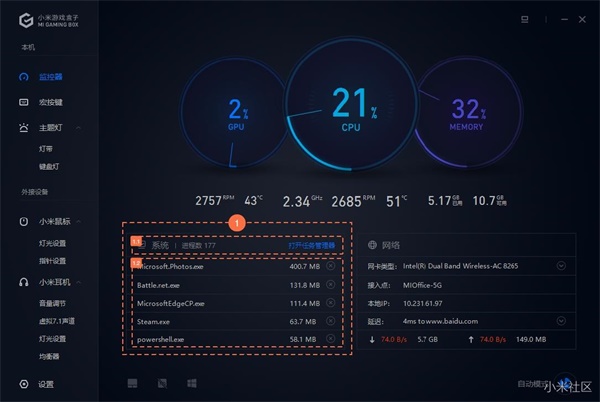This screenshot has height=402, width=600.
Task: Open 设置 settings gear in sidebar
Action: pyautogui.click(x=24, y=384)
